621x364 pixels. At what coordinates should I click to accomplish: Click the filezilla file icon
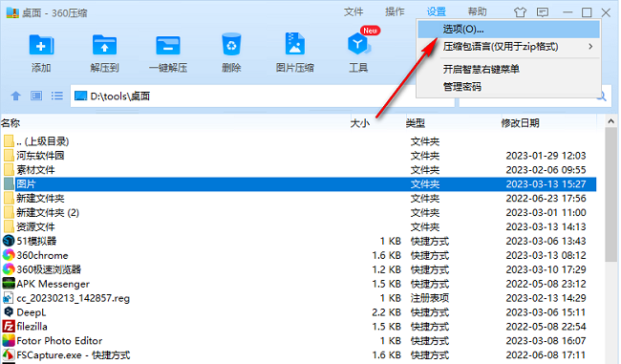tap(9, 327)
